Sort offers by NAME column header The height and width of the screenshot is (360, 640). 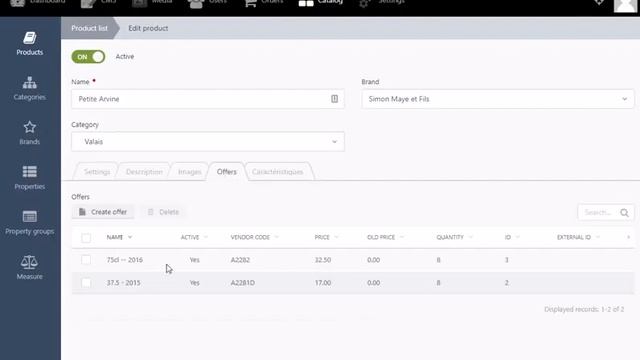tap(115, 237)
